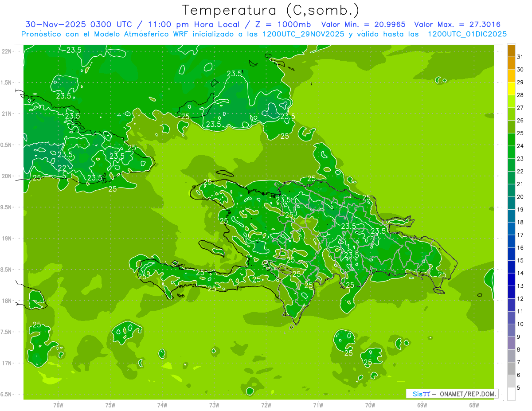Viewport: 532px width, 411px height.
Task: Click the legend value 23
Action: (520, 159)
